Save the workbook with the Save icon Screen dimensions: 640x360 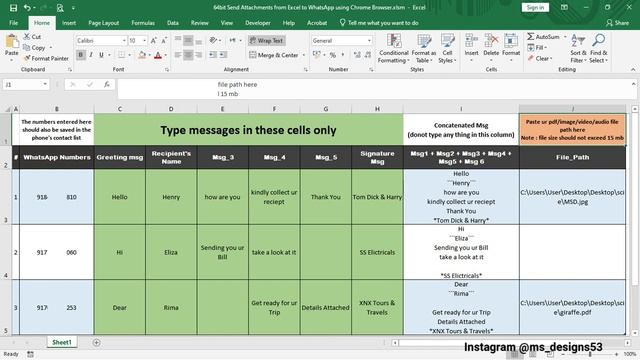[x=13, y=8]
